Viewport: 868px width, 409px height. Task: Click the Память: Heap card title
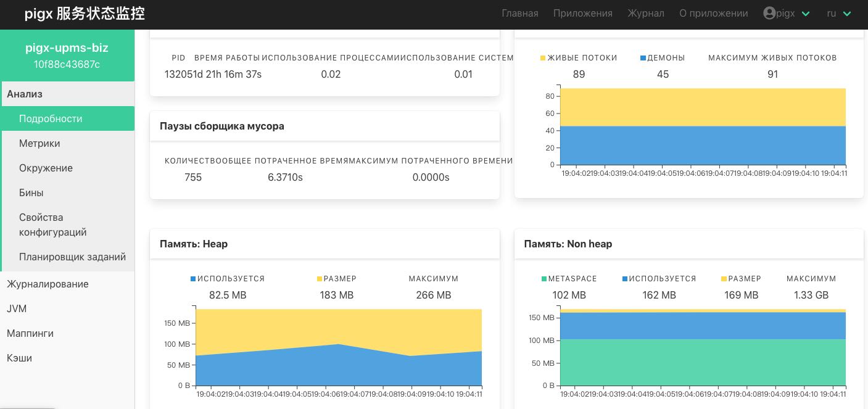194,244
